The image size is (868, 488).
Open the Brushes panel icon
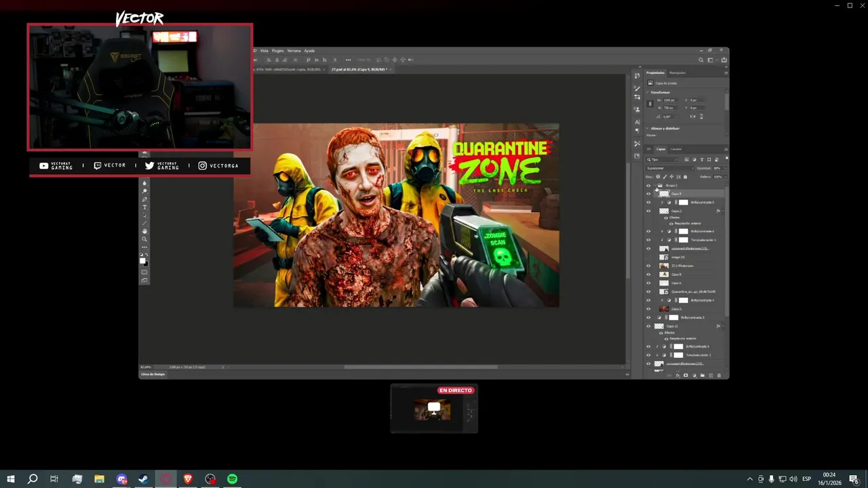pos(637,88)
